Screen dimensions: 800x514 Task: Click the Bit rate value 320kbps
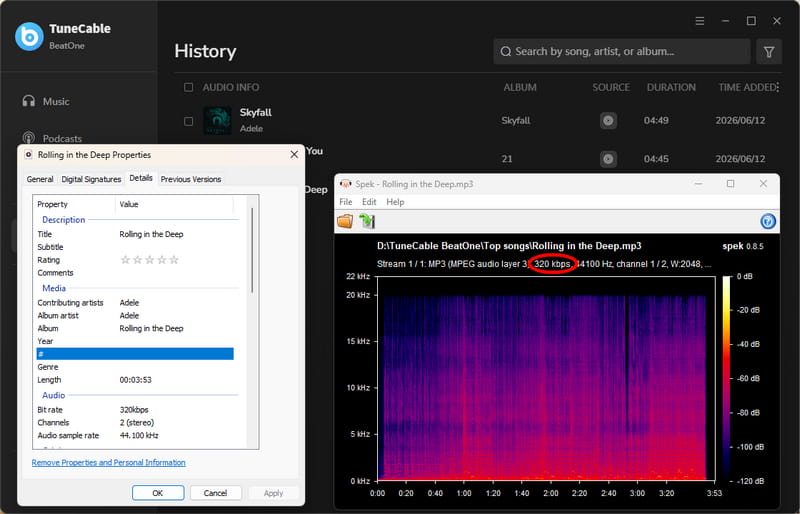click(134, 410)
